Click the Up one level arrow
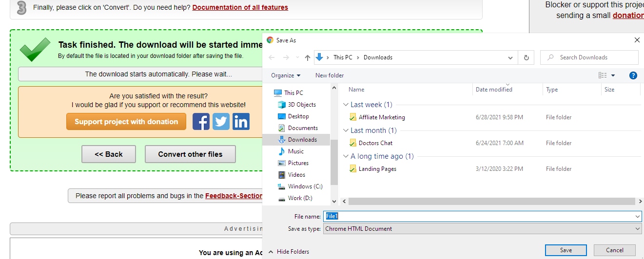This screenshot has width=644, height=259. [x=307, y=57]
